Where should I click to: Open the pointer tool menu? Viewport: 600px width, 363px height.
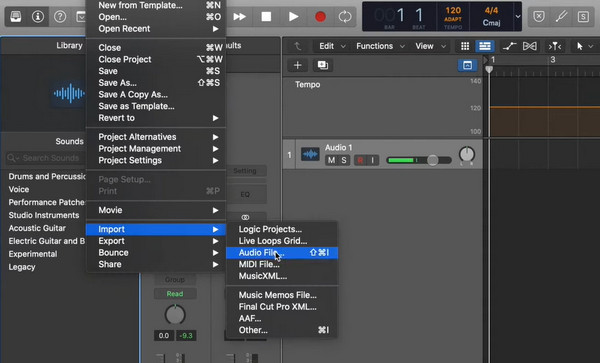584,46
